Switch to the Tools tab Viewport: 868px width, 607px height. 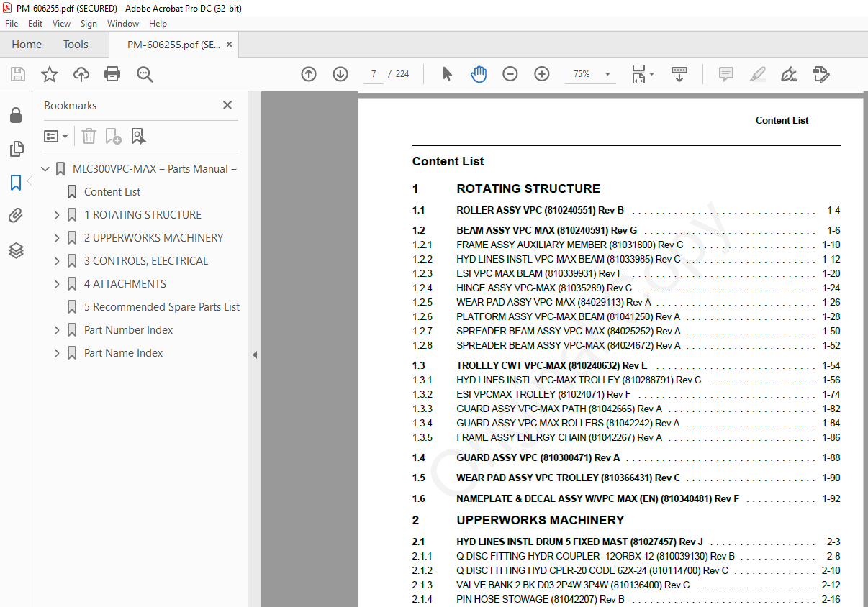click(76, 45)
